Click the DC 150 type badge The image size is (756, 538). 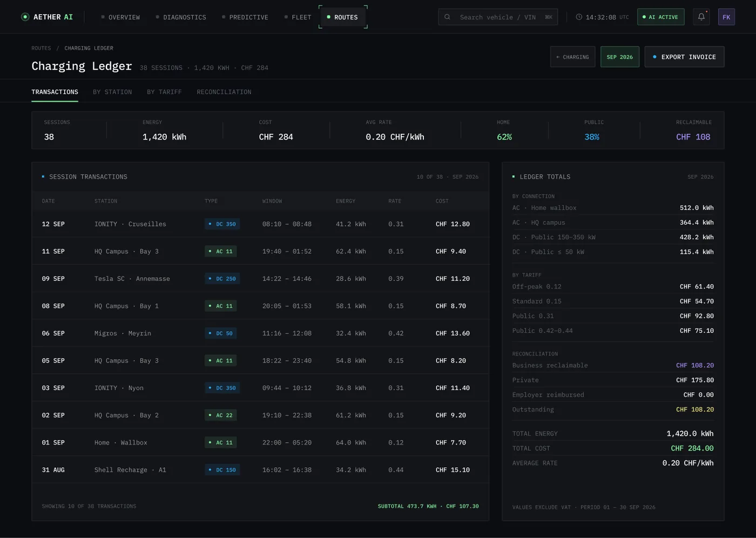click(222, 470)
